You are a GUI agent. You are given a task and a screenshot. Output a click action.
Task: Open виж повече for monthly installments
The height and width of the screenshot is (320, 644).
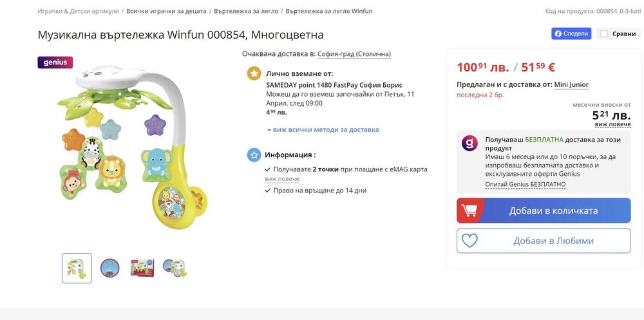[x=612, y=124]
